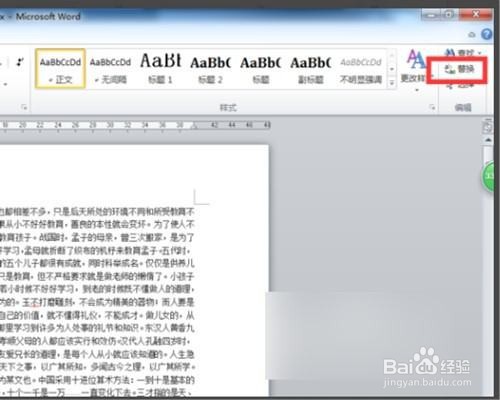Click the horizontal ruler bar
Screen dimensions: 500x400
(135, 125)
